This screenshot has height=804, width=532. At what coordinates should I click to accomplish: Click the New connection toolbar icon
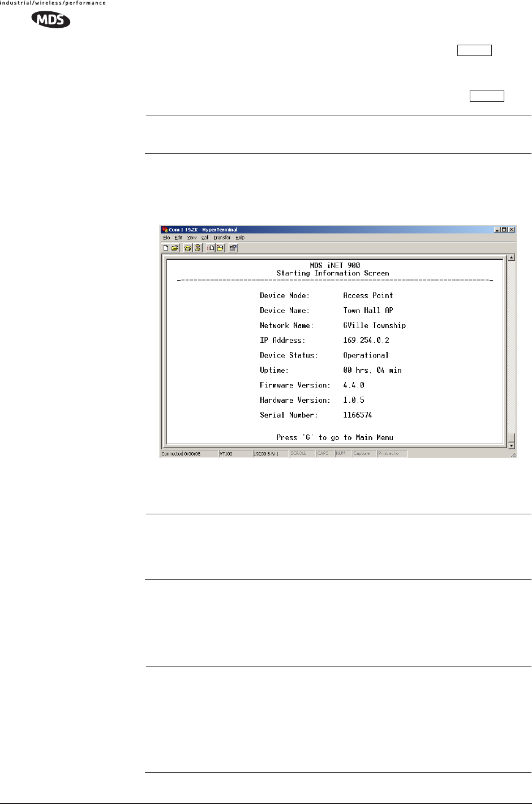[166, 248]
